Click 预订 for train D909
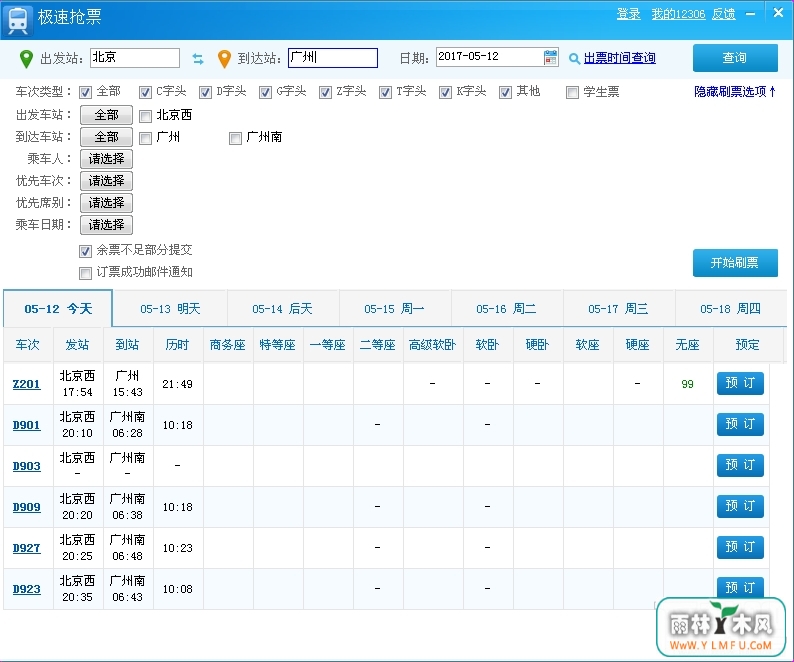The image size is (794, 662). tap(740, 507)
